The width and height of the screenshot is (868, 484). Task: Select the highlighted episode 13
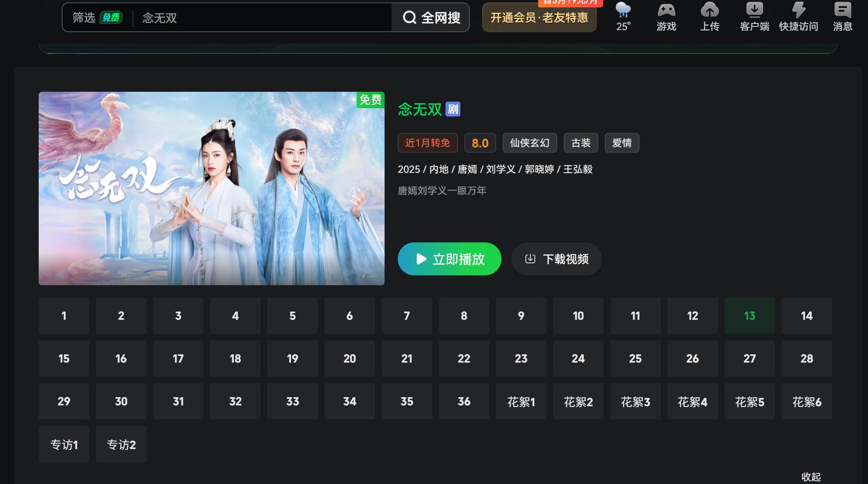pos(750,316)
